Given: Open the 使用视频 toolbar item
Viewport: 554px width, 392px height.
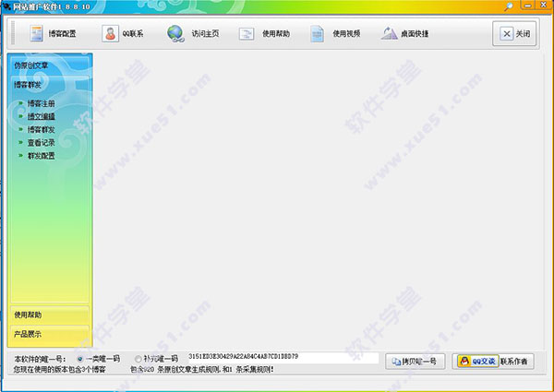Looking at the screenshot, I should pyautogui.click(x=335, y=34).
